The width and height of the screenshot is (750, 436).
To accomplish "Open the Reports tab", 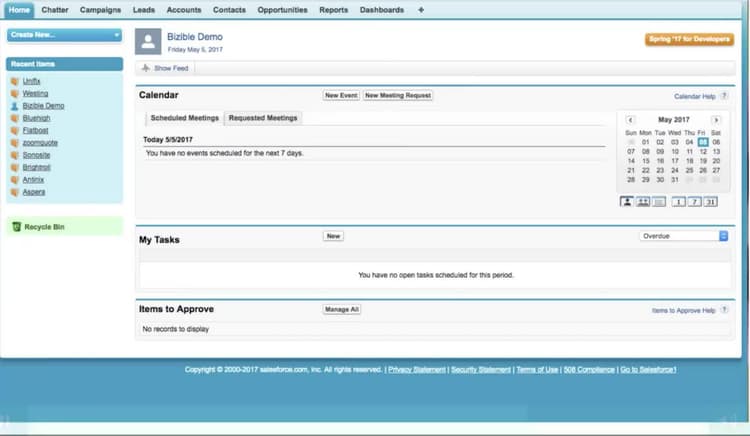I will click(x=334, y=10).
